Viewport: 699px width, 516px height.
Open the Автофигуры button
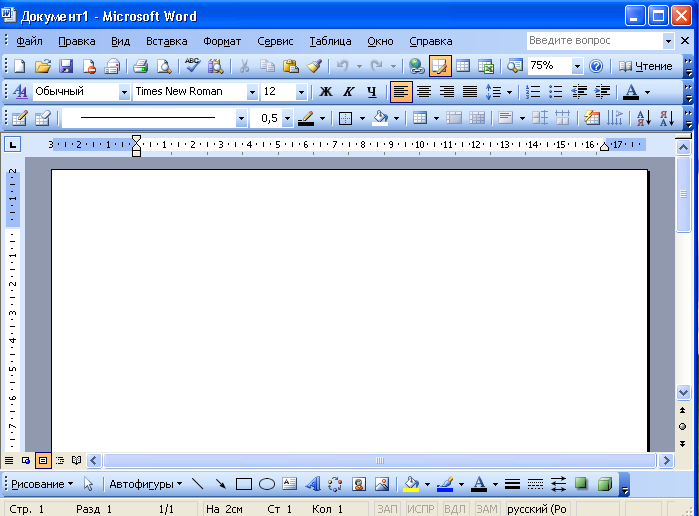point(145,484)
